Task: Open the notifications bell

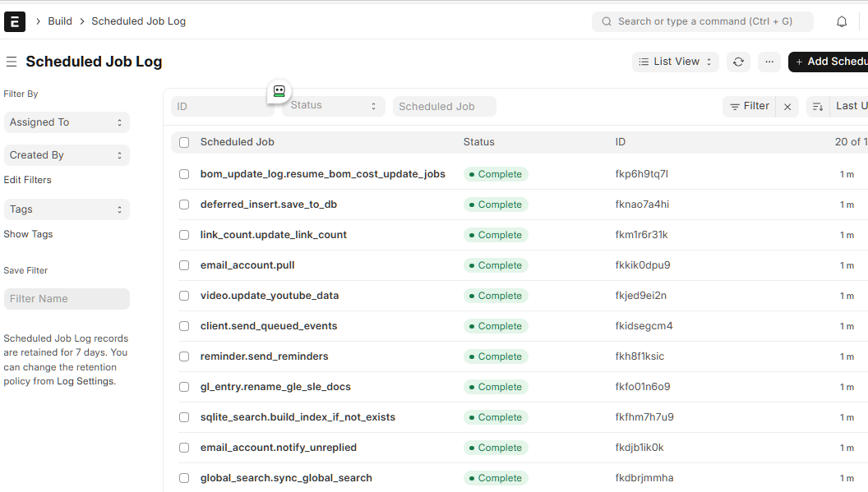Action: point(842,21)
